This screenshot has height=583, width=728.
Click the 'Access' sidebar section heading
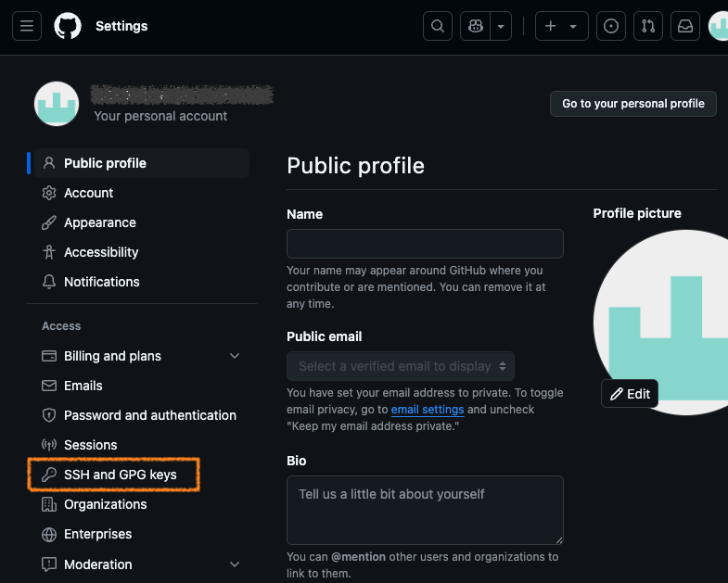click(61, 326)
